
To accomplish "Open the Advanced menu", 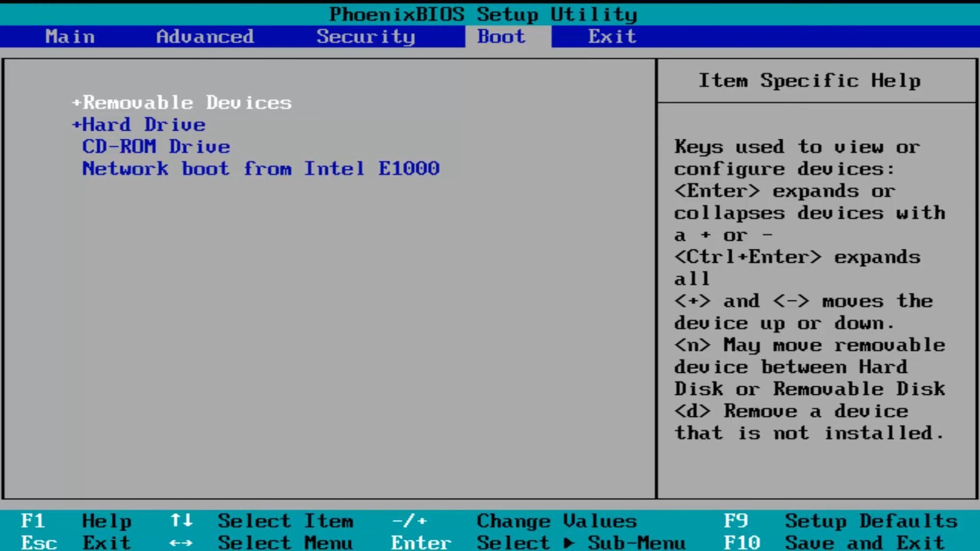I will coord(205,36).
